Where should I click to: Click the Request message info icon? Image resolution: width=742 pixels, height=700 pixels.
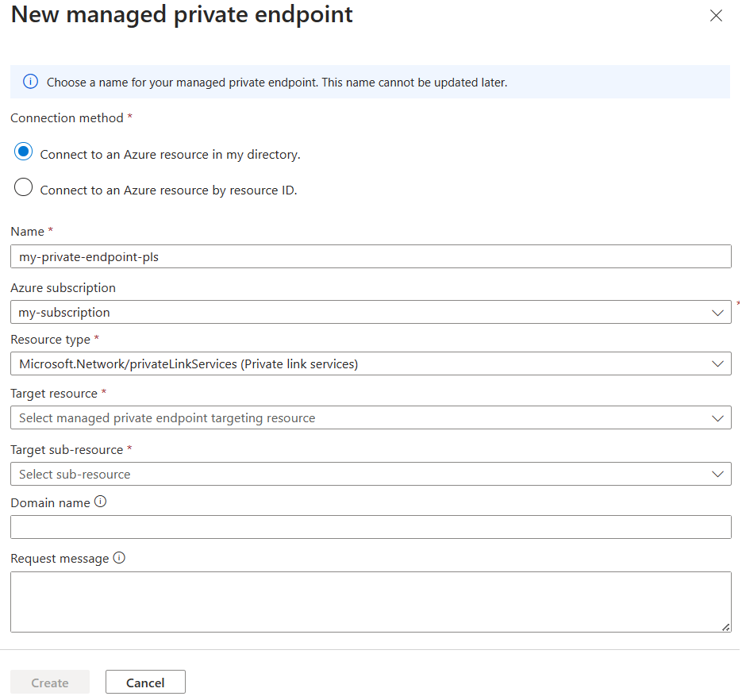[119, 558]
